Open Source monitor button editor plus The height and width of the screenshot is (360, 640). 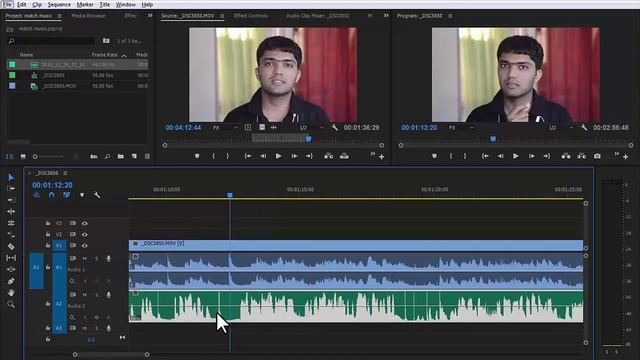pos(381,157)
